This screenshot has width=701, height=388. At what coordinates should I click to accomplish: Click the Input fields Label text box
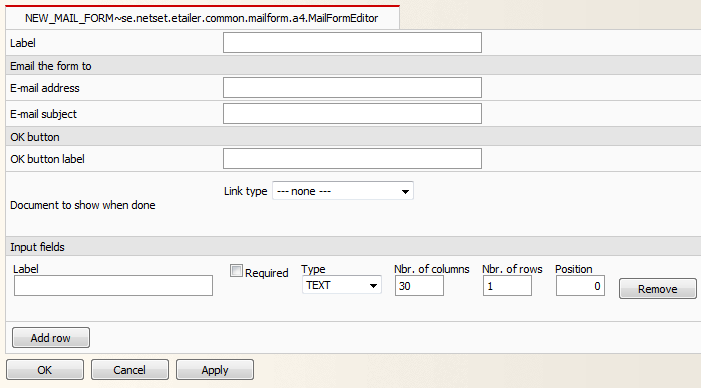point(113,286)
